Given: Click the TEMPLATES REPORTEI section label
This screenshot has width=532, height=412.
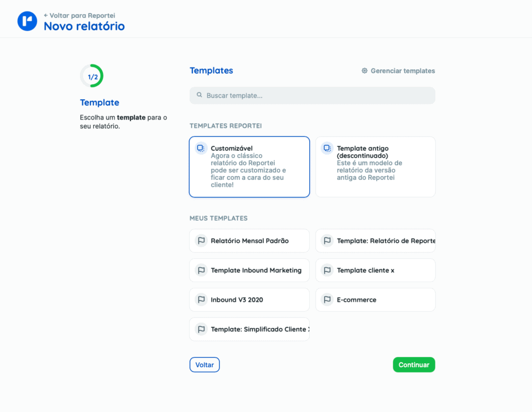Looking at the screenshot, I should 225,126.
